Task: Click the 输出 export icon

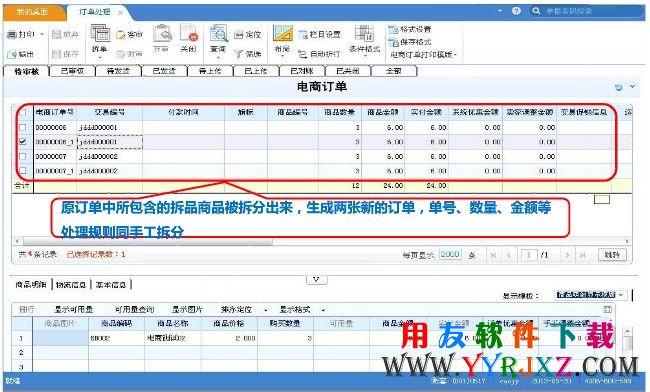Action: (12, 54)
